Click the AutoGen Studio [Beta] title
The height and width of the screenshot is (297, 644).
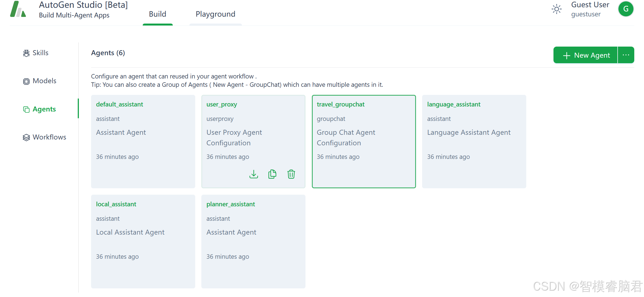pyautogui.click(x=83, y=5)
